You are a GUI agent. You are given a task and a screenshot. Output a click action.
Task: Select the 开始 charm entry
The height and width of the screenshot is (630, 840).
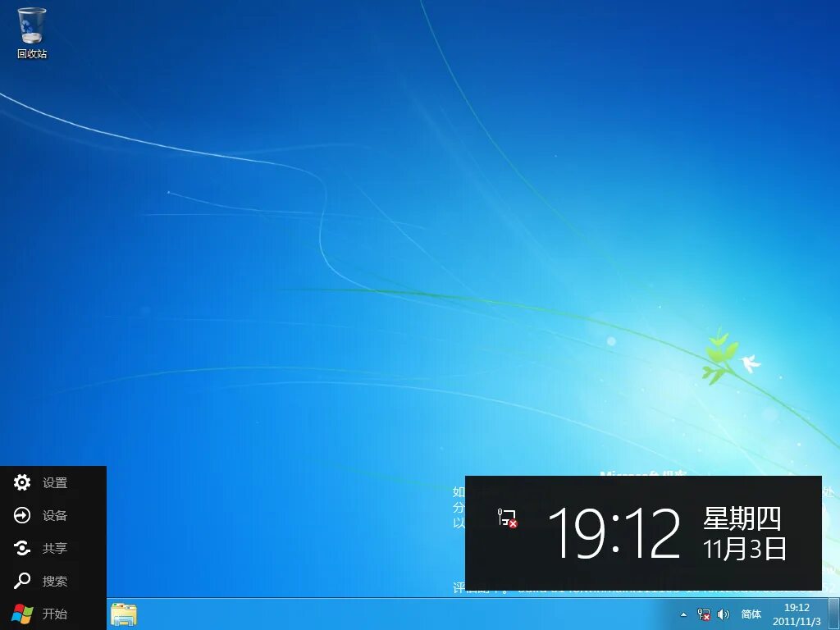55,614
